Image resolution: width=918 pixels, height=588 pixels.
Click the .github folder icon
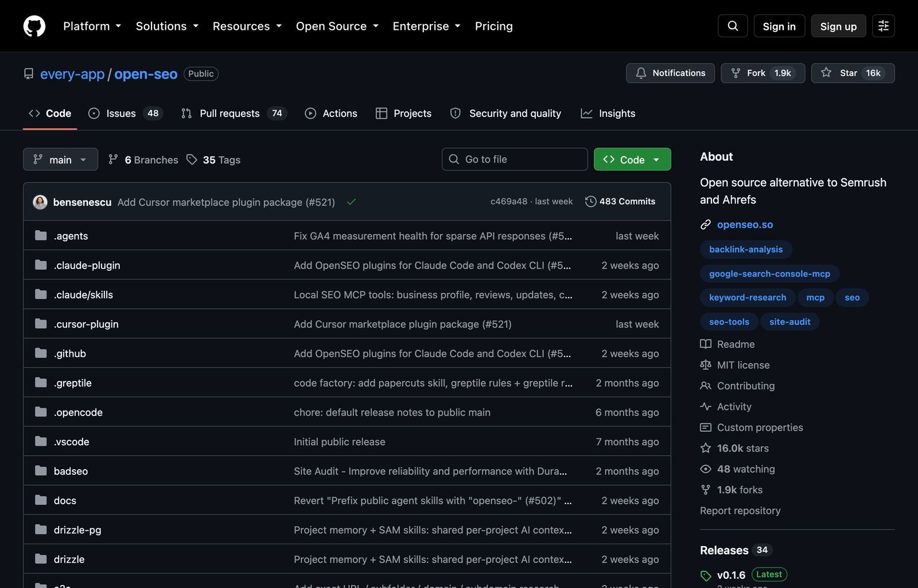tap(41, 353)
